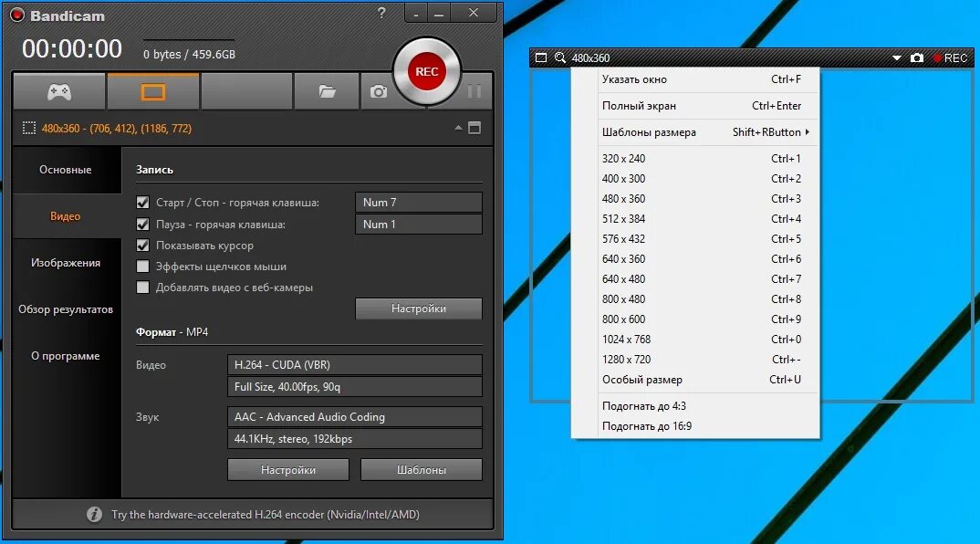Screen dimensions: 980x544
Task: Select 640 x 480 size
Action: point(695,279)
